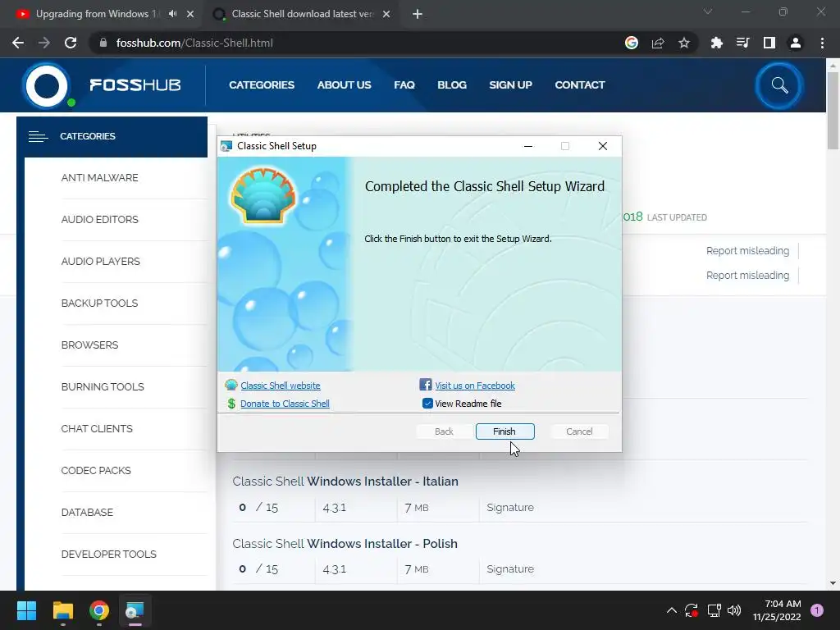
Task: Select BACKUP TOOLS category
Action: (x=99, y=303)
